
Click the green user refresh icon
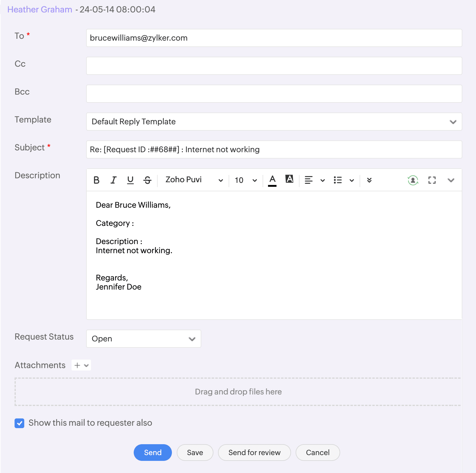coord(413,180)
